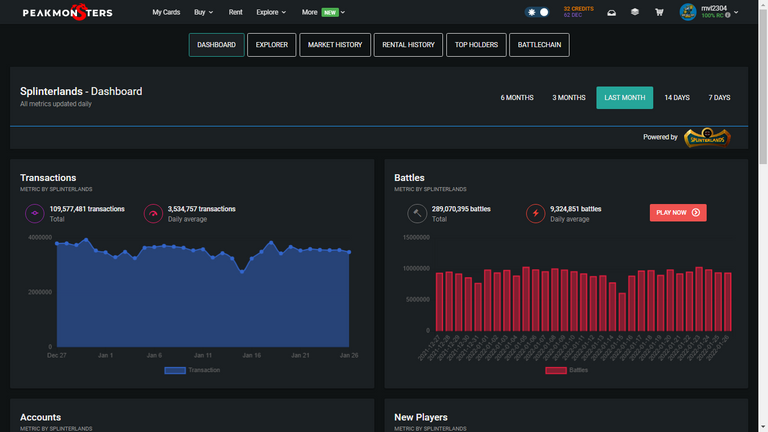Select the Last Month time range
The height and width of the screenshot is (432, 768).
(624, 98)
